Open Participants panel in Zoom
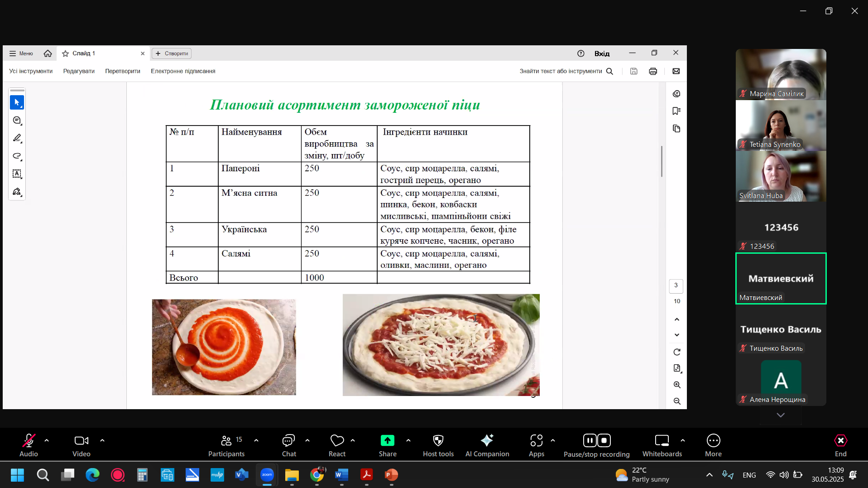This screenshot has width=868, height=488. [226, 445]
